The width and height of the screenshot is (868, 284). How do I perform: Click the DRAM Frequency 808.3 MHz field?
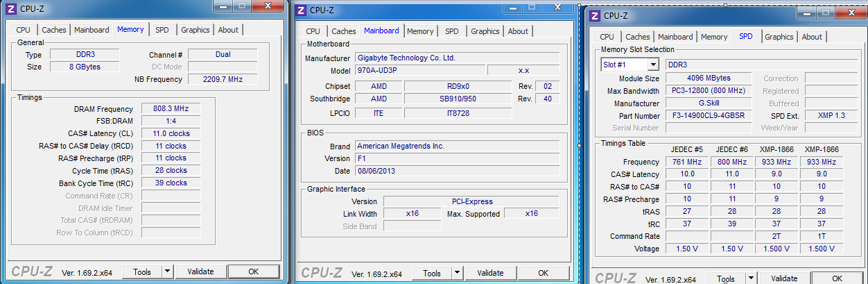click(171, 109)
